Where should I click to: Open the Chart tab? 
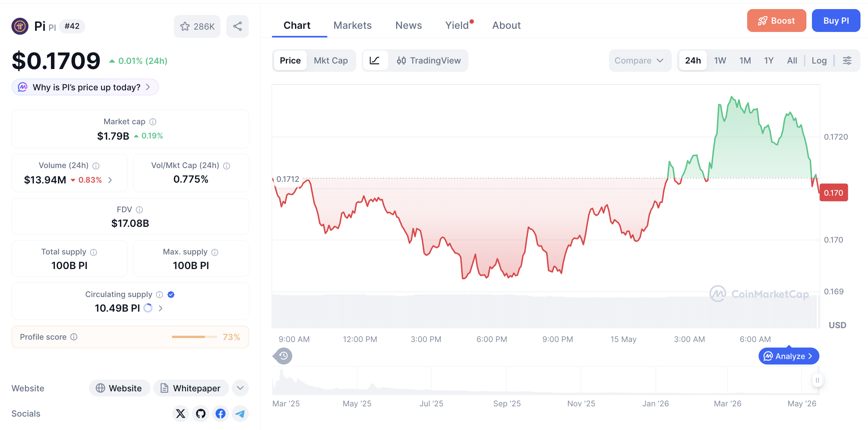(x=297, y=25)
